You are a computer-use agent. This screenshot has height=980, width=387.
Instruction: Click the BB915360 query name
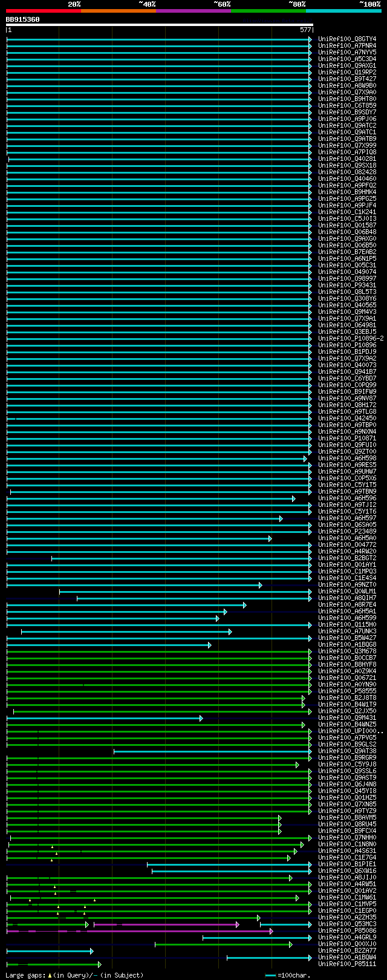(23, 19)
